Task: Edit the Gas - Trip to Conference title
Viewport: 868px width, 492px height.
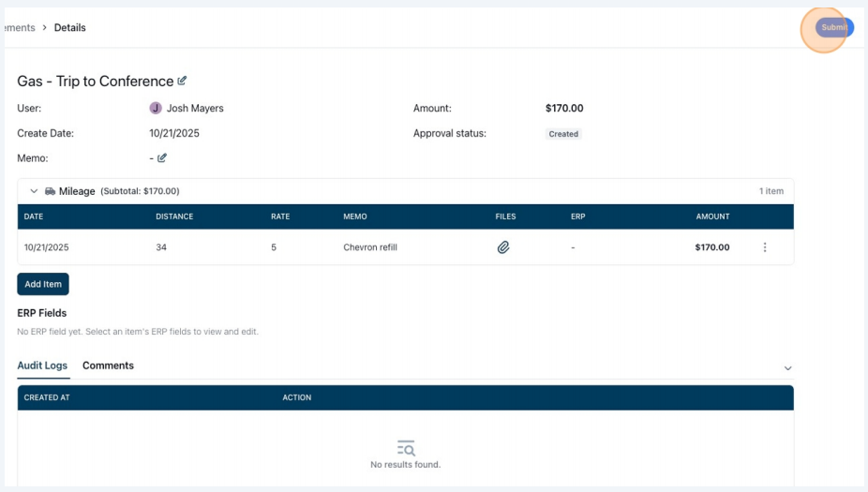Action: click(182, 81)
